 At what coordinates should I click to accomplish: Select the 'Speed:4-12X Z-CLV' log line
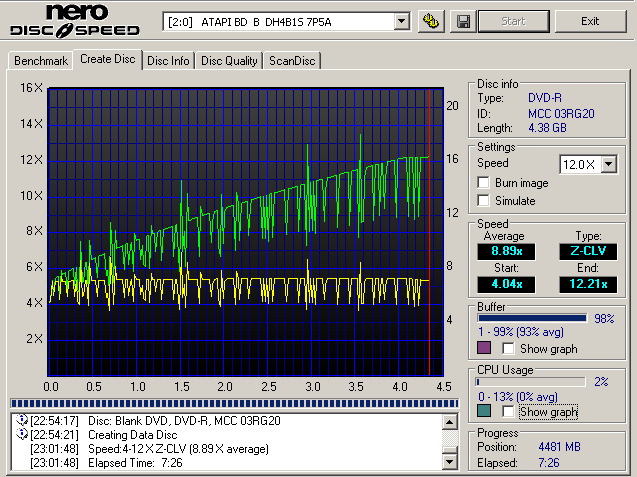[178, 449]
